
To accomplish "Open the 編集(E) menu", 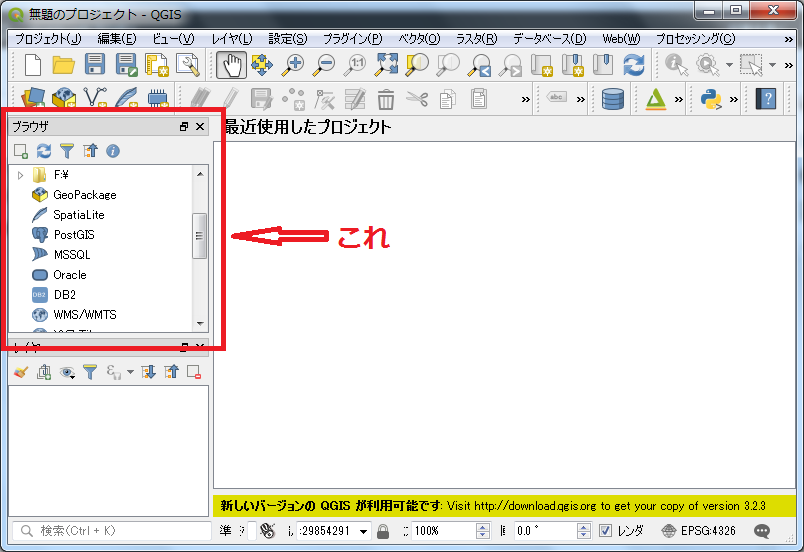I will tap(117, 39).
